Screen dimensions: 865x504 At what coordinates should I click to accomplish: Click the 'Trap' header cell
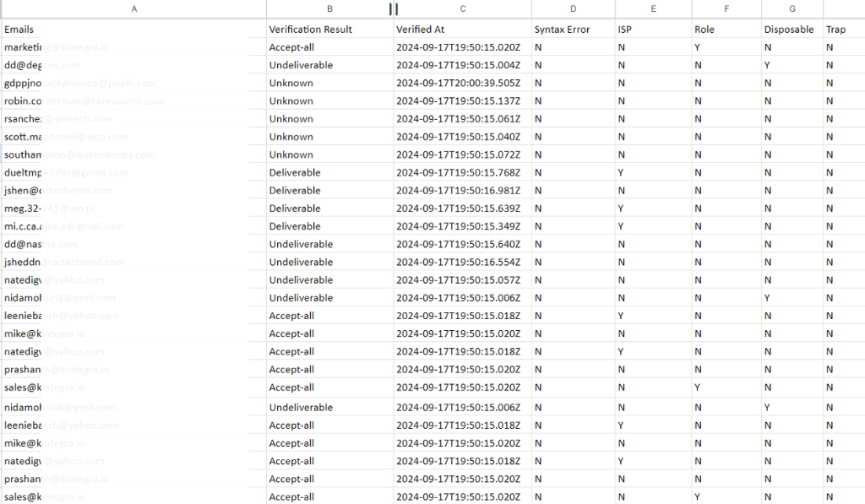click(x=844, y=30)
